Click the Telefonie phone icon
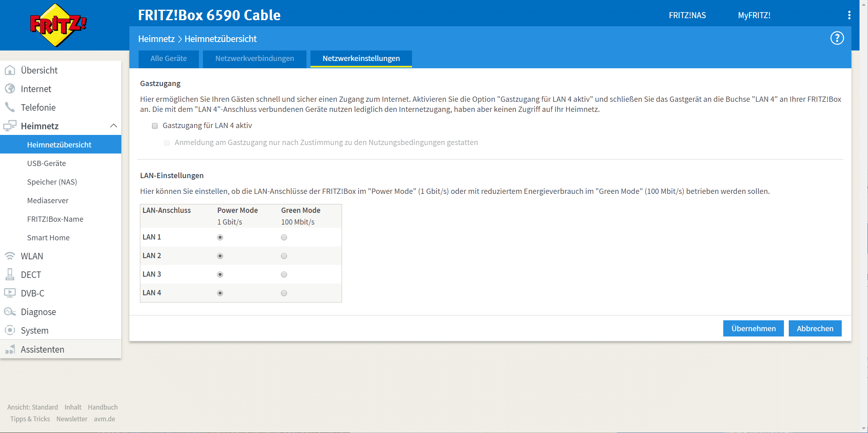 coord(10,107)
